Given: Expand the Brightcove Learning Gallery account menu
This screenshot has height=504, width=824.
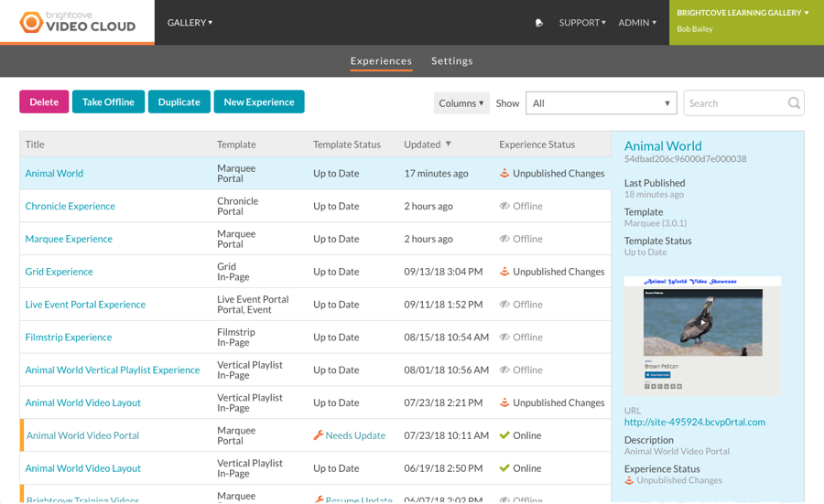Looking at the screenshot, I should (x=743, y=13).
